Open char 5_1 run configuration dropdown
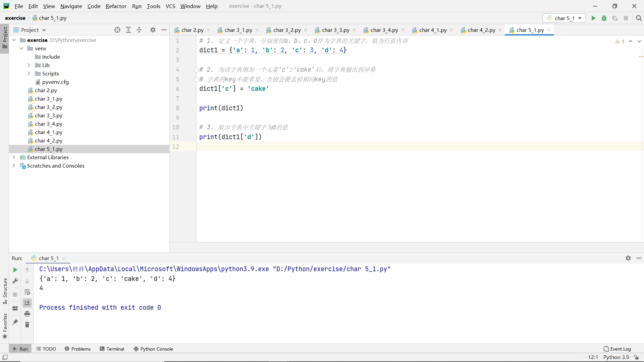The image size is (644, 362). coord(564,18)
